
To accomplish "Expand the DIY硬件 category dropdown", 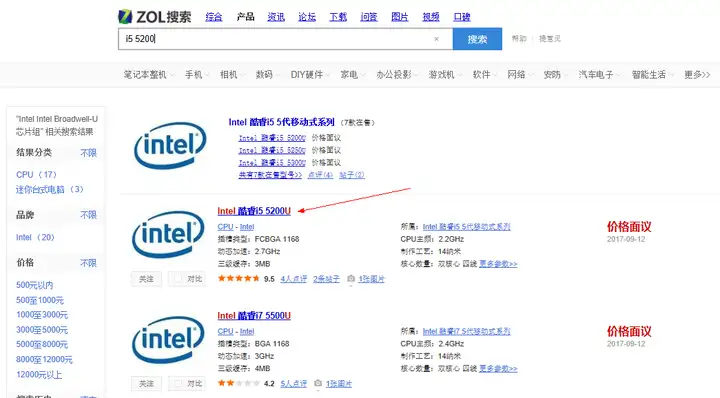I will [310, 74].
